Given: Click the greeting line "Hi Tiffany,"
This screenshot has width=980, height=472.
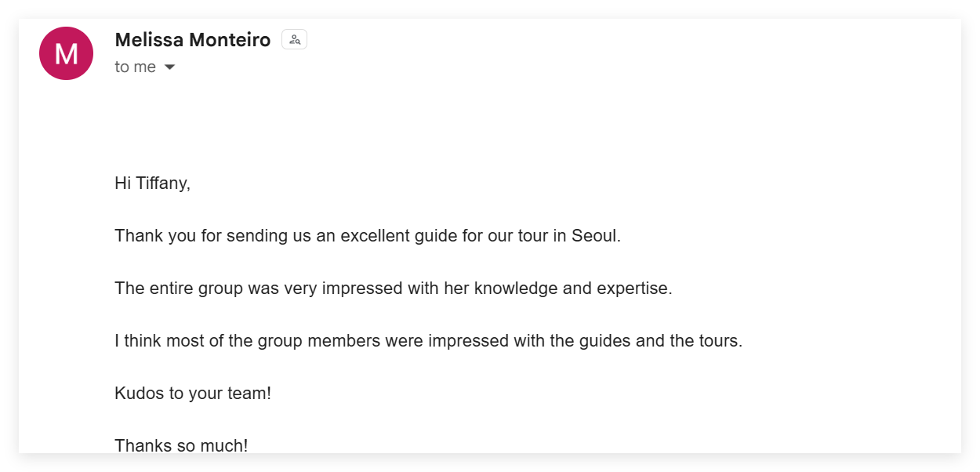Looking at the screenshot, I should pos(152,183).
